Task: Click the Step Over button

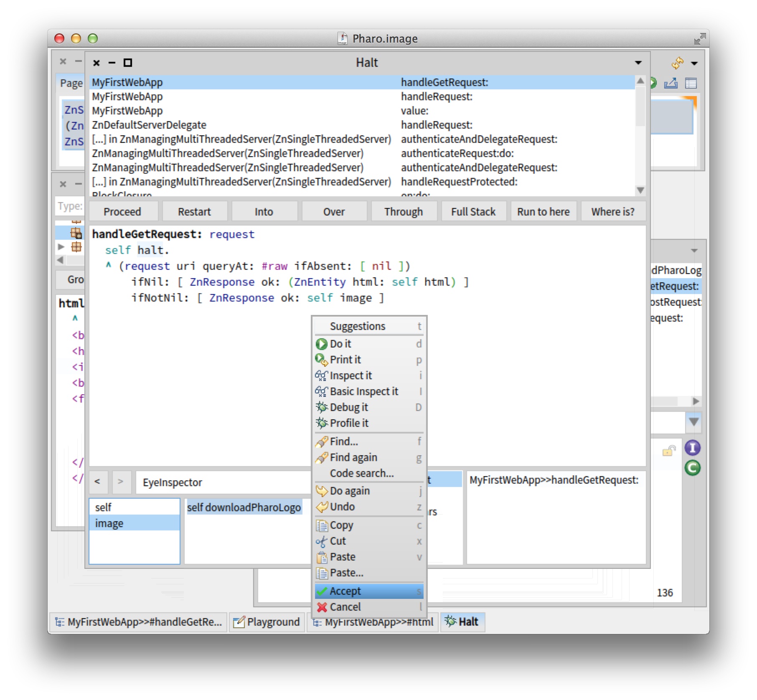Action: click(x=334, y=212)
